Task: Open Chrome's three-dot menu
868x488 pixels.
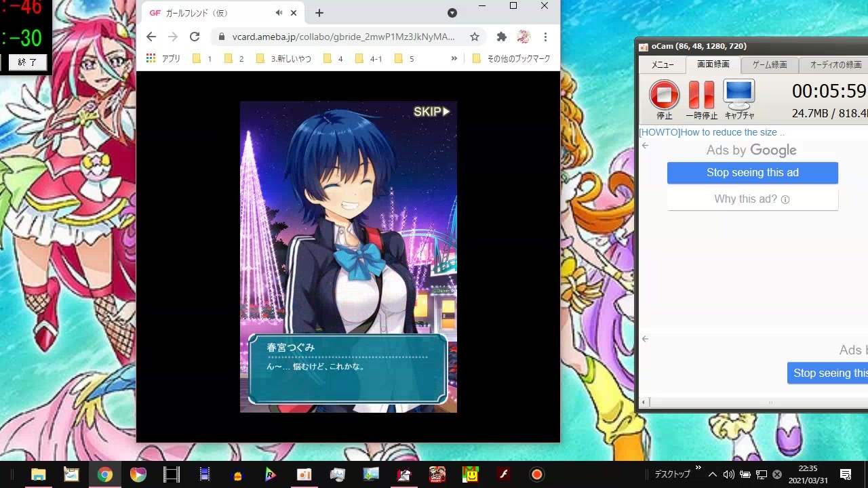Action: (545, 37)
